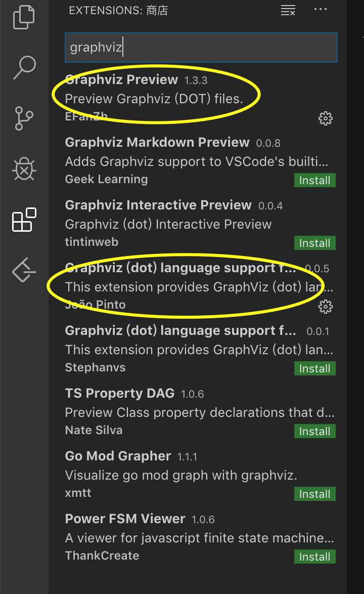Image resolution: width=364 pixels, height=594 pixels.
Task: Open the Search sidebar icon
Action: (23, 66)
